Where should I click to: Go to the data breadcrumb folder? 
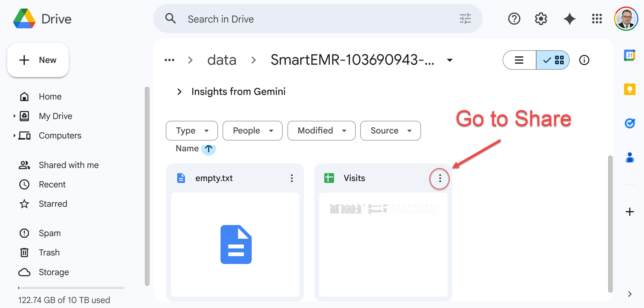(222, 60)
